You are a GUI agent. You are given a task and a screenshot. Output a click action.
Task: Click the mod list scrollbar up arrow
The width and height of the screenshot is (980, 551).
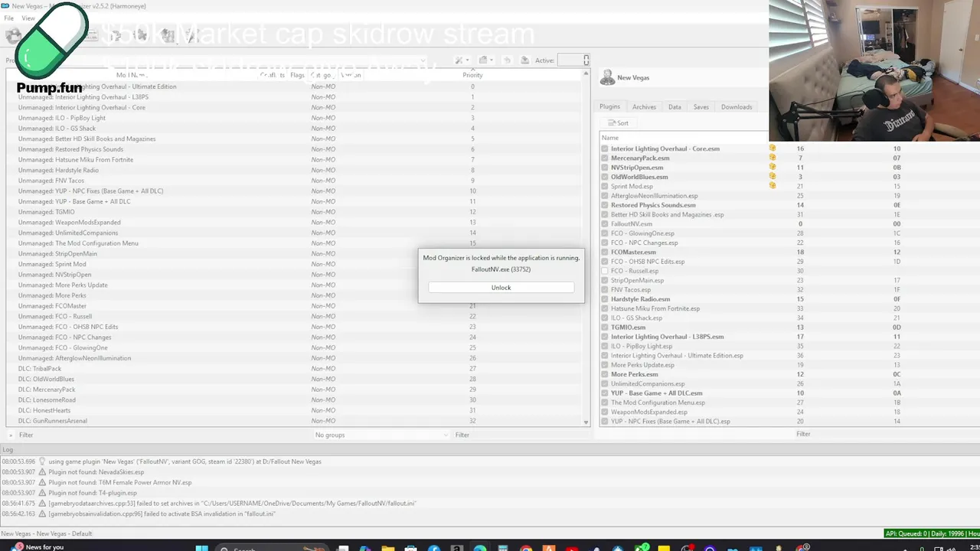pyautogui.click(x=586, y=74)
